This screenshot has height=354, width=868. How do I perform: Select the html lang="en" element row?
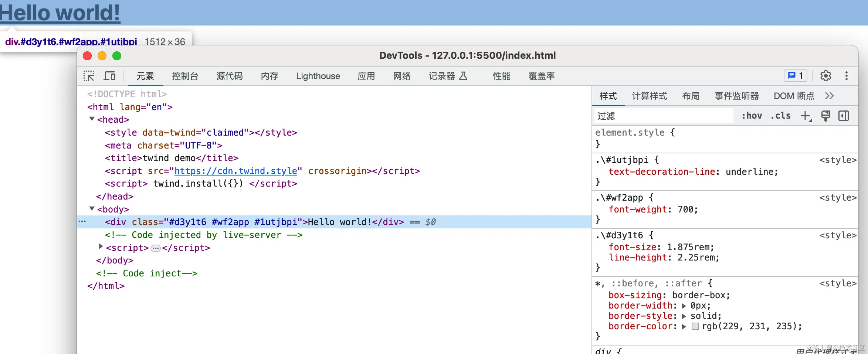point(130,107)
